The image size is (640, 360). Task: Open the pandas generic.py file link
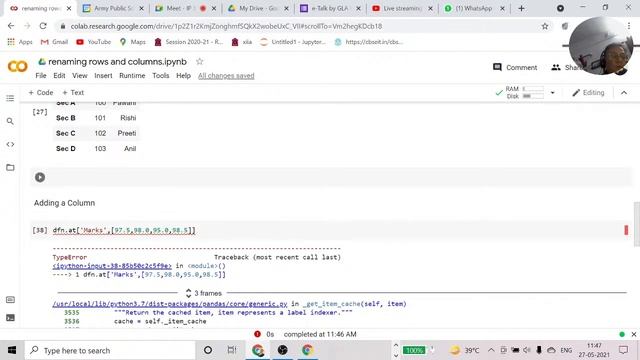(x=170, y=304)
